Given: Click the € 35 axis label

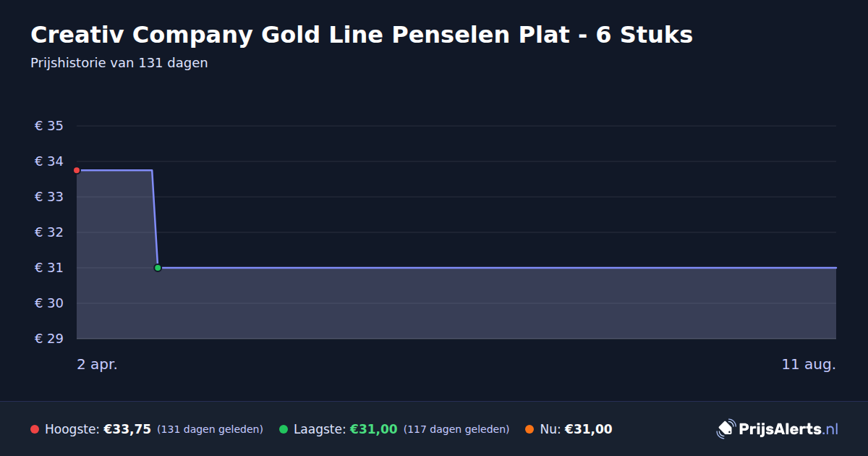Looking at the screenshot, I should coord(49,126).
